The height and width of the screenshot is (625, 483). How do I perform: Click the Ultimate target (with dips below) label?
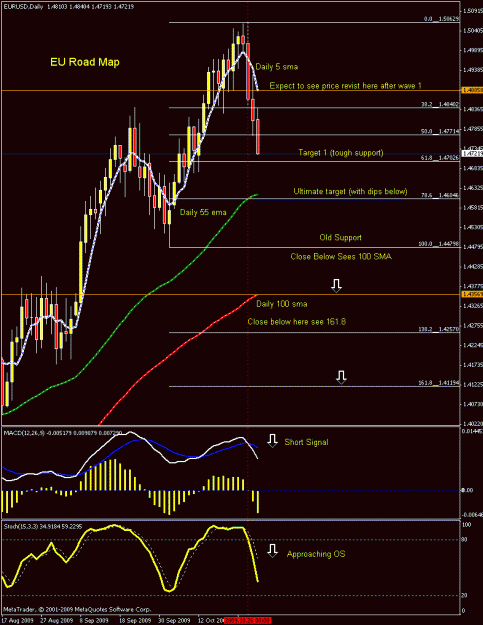(350, 191)
